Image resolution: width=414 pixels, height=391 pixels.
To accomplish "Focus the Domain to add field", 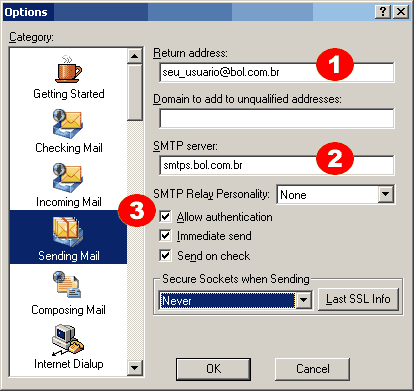I will pyautogui.click(x=277, y=118).
